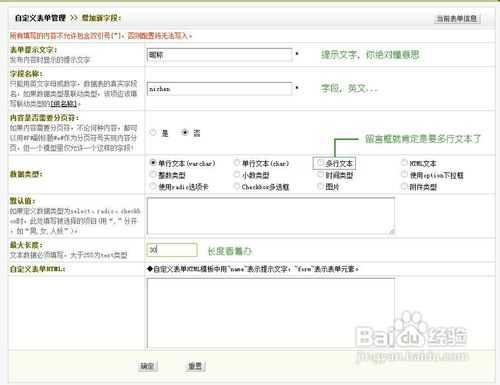Select the 多行文本 data type
Viewport: 500px width, 385px height.
(320, 163)
